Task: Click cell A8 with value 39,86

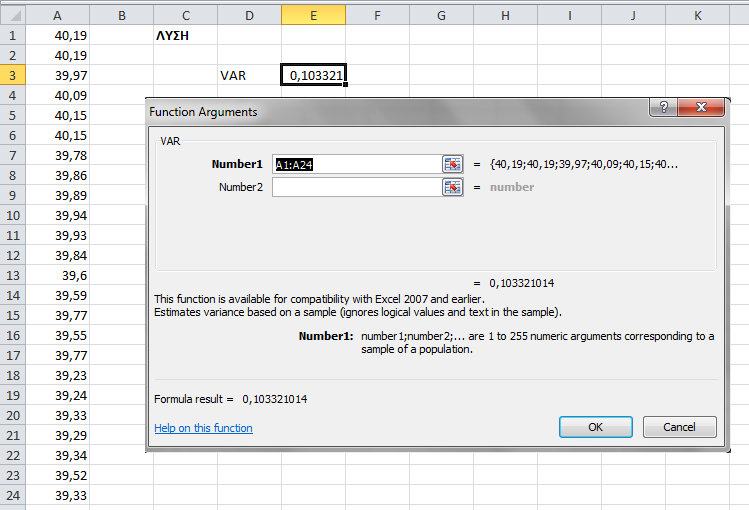Action: [57, 175]
